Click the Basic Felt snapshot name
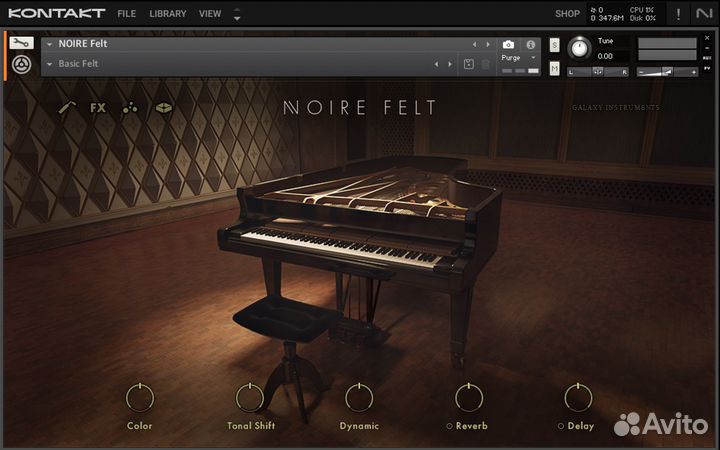The image size is (720, 450). [78, 64]
